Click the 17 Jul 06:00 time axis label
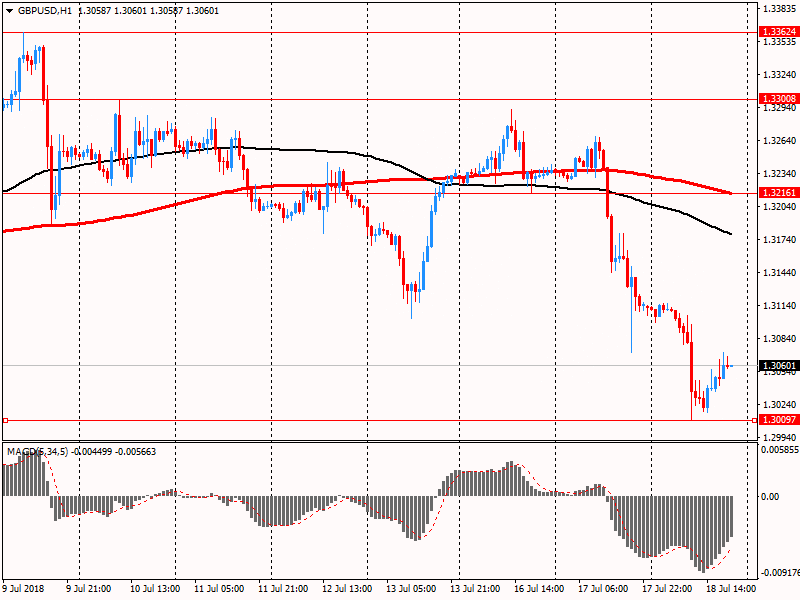 point(603,589)
